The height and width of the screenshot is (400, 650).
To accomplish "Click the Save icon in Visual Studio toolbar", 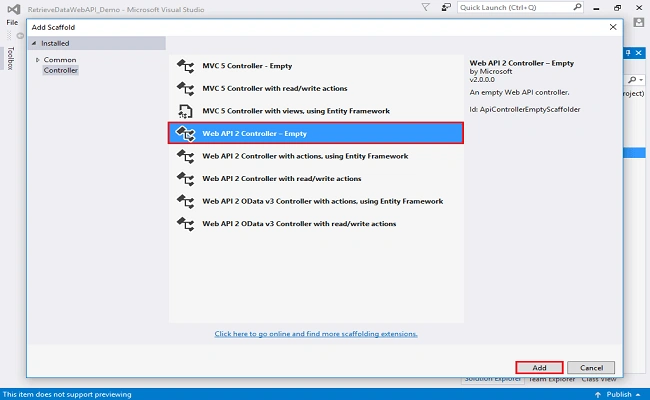I will [x=639, y=22].
